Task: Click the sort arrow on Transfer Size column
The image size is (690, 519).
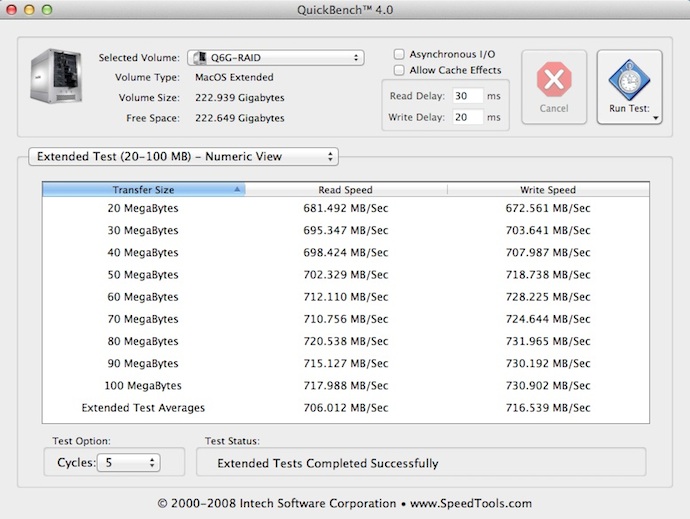Action: click(x=237, y=189)
